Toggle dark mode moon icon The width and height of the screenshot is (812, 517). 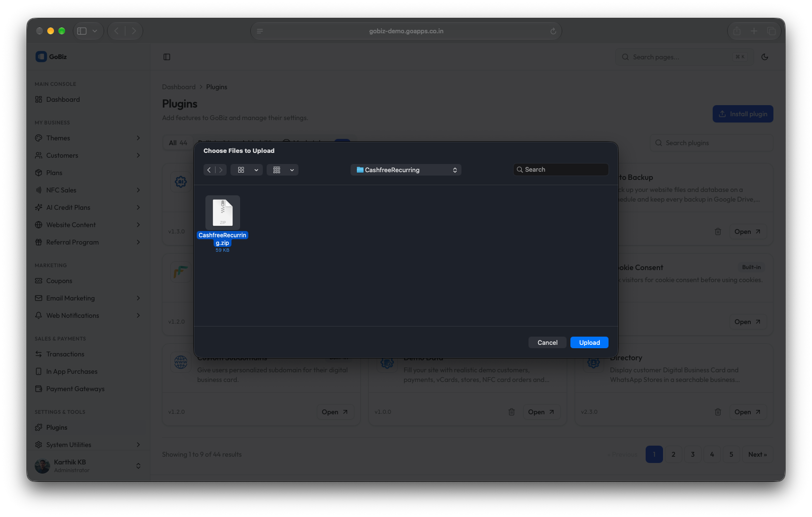click(765, 57)
